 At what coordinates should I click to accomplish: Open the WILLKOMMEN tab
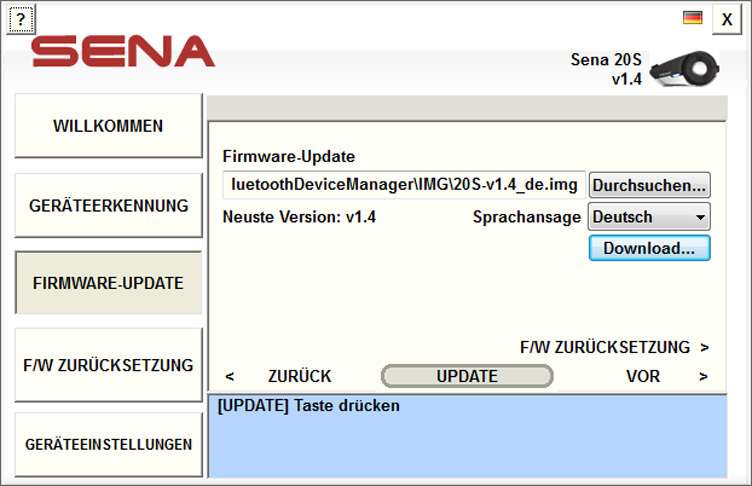pyautogui.click(x=108, y=126)
